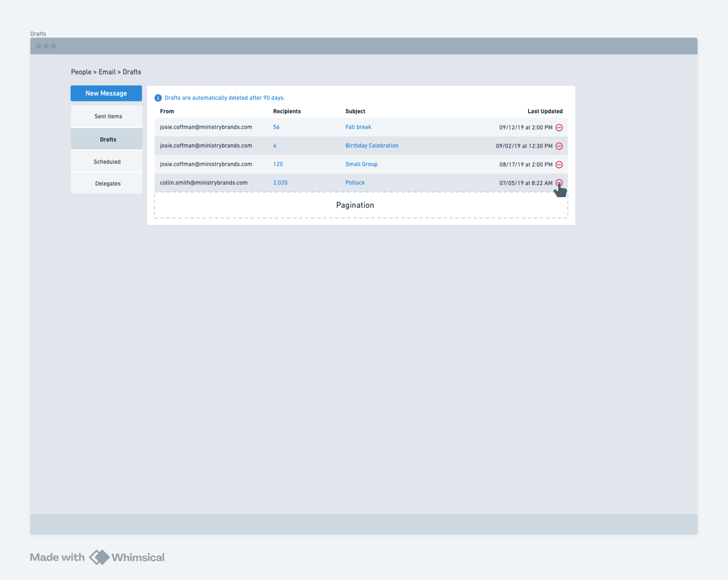Image resolution: width=728 pixels, height=580 pixels.
Task: Delete the Potluck draft
Action: (559, 183)
